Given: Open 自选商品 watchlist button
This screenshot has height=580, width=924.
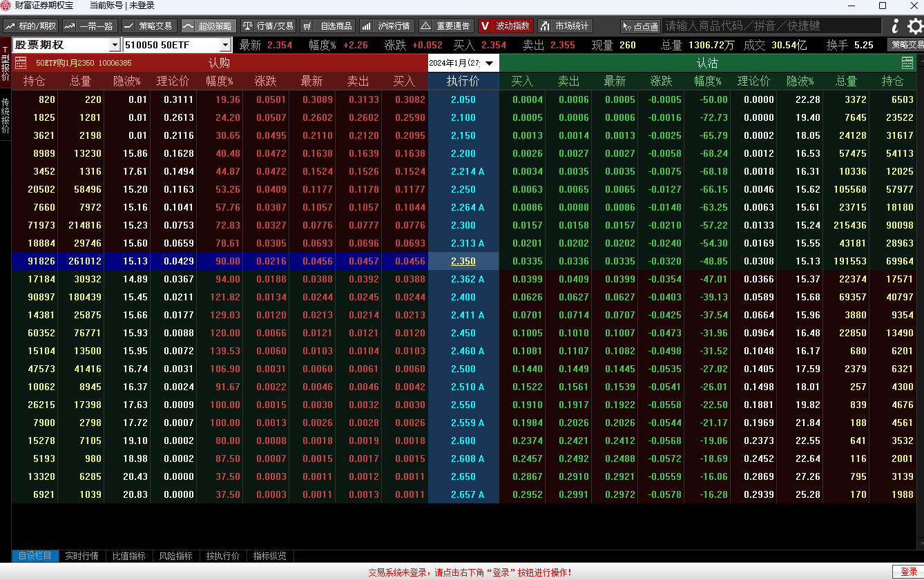Looking at the screenshot, I should coord(327,26).
